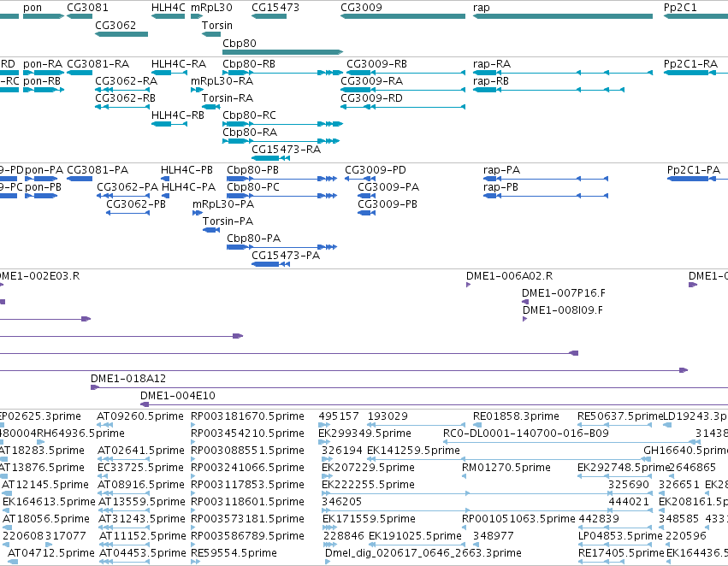Select the CG3062-RB transcript label
The image size is (728, 566).
(x=126, y=97)
